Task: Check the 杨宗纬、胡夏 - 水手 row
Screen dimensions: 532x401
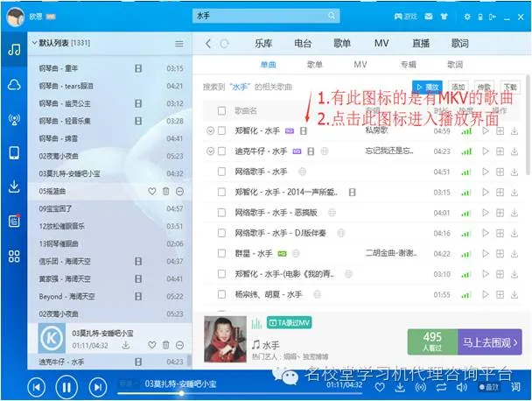Action: pyautogui.click(x=221, y=294)
